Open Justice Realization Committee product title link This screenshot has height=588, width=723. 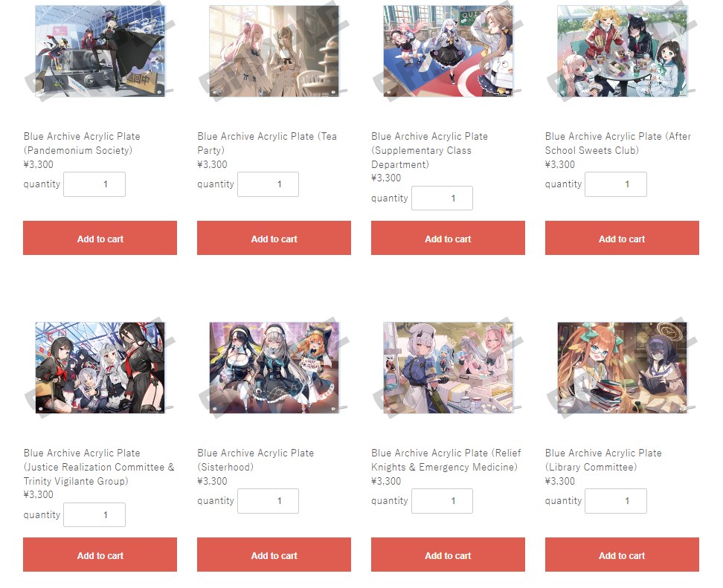(99, 467)
